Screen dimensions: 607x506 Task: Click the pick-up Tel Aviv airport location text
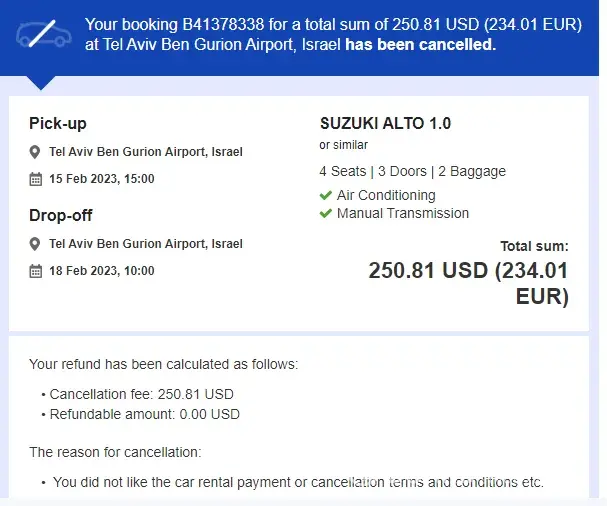point(145,153)
